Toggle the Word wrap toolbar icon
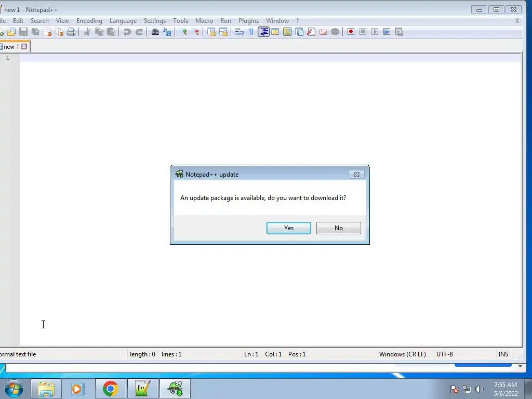The height and width of the screenshot is (399, 532). click(x=239, y=32)
